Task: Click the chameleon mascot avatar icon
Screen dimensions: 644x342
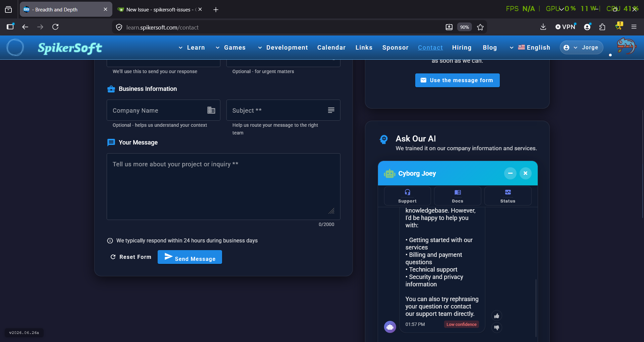Action: click(x=626, y=46)
